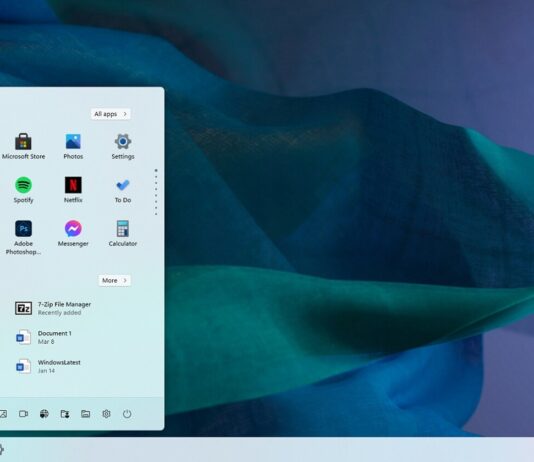Open the personal user folder shortcut

(65, 414)
